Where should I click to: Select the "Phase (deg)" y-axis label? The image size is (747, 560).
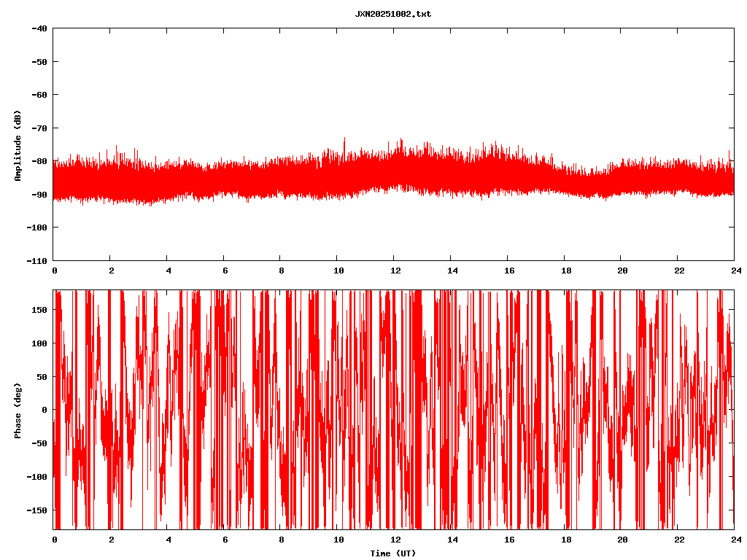pos(18,411)
